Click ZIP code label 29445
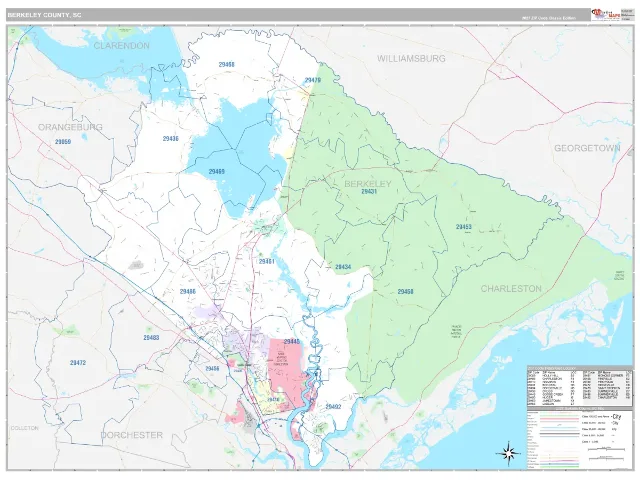Image resolution: width=640 pixels, height=480 pixels. click(x=292, y=342)
